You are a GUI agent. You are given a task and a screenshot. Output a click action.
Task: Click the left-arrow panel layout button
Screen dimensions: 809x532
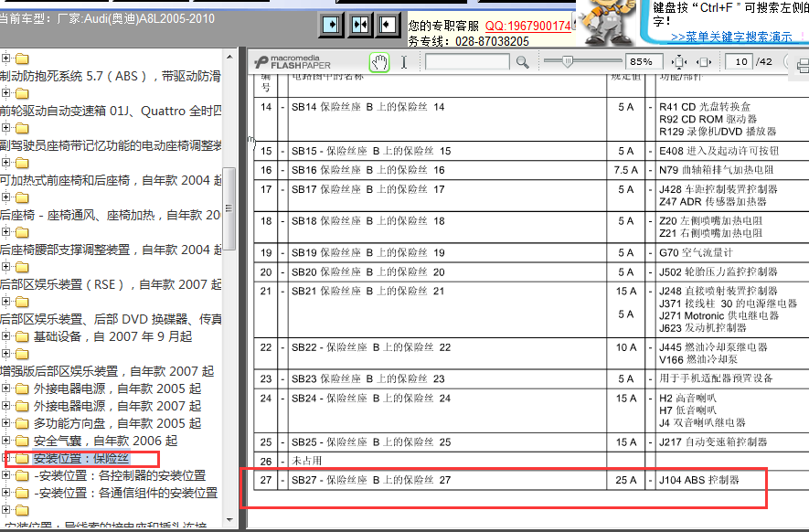pos(388,25)
